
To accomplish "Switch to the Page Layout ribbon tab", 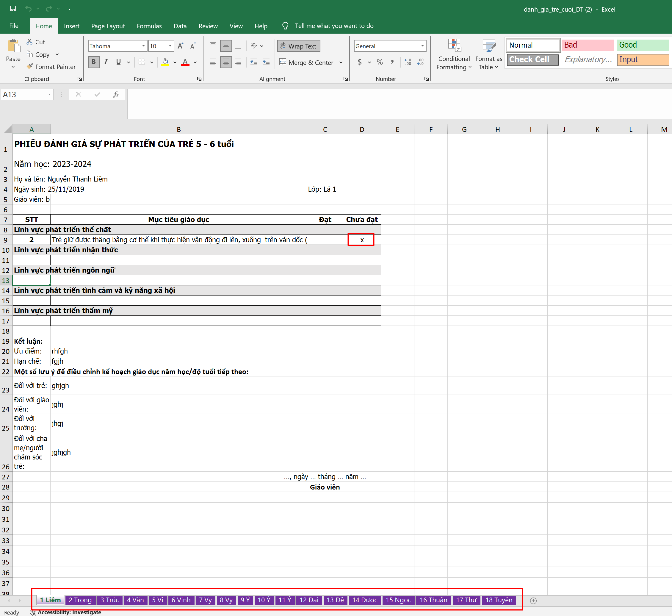I will (x=108, y=26).
